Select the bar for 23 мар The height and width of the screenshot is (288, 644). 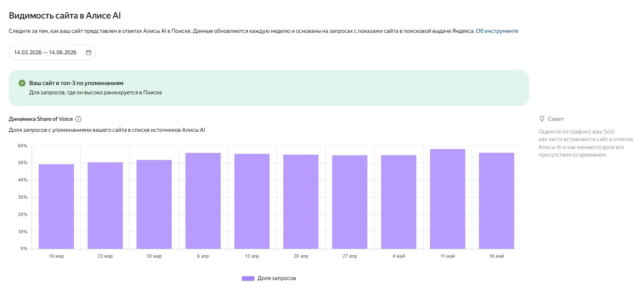tap(105, 205)
